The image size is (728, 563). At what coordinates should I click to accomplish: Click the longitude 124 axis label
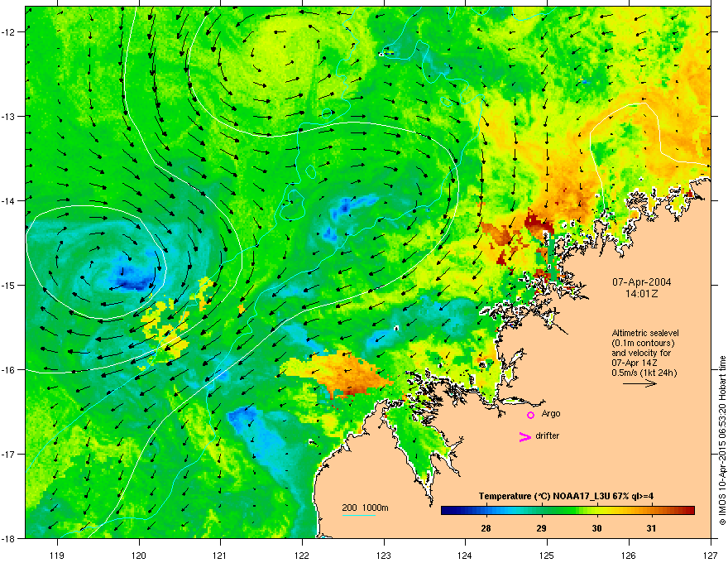coord(465,555)
